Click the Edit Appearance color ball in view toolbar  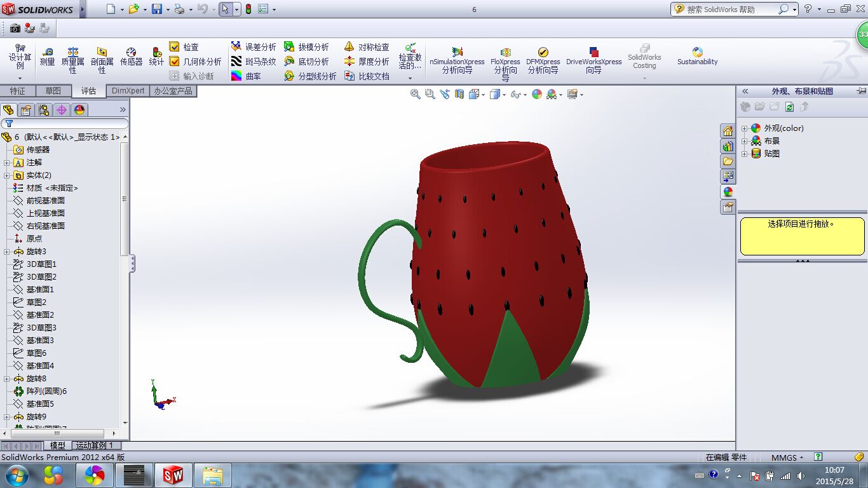click(x=537, y=94)
